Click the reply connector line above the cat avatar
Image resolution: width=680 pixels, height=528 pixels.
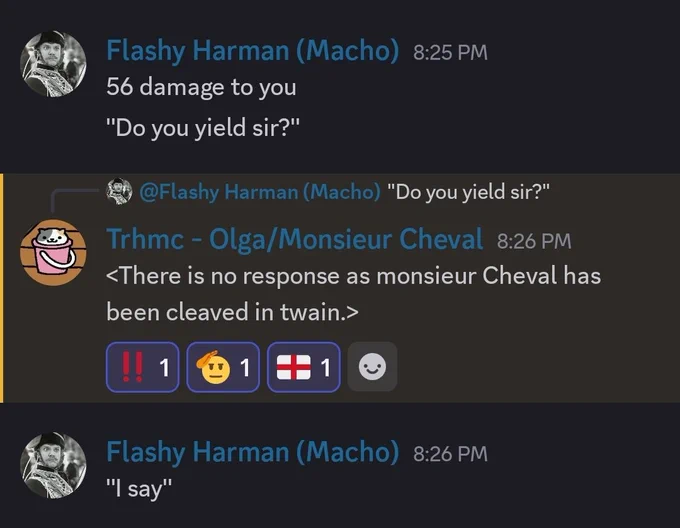pos(74,200)
